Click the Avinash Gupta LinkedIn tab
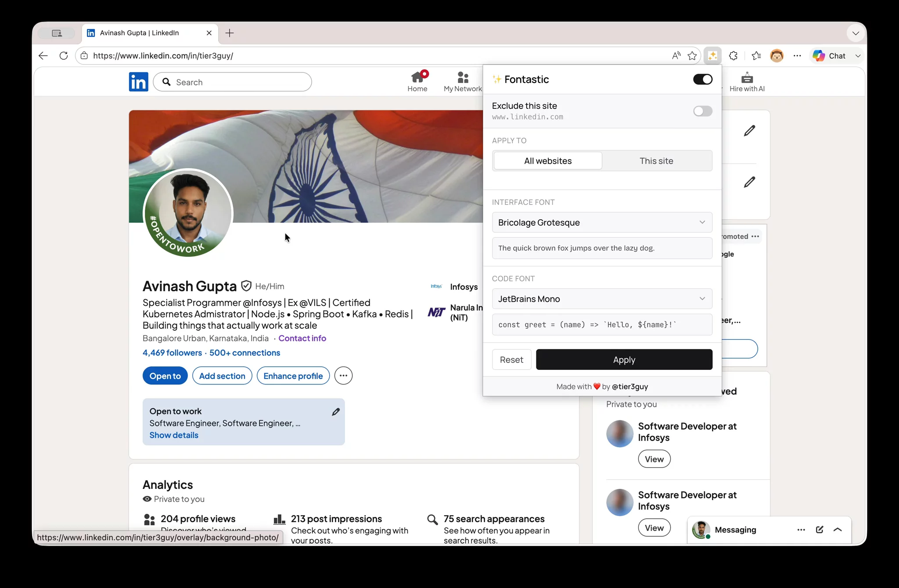 [x=150, y=33]
